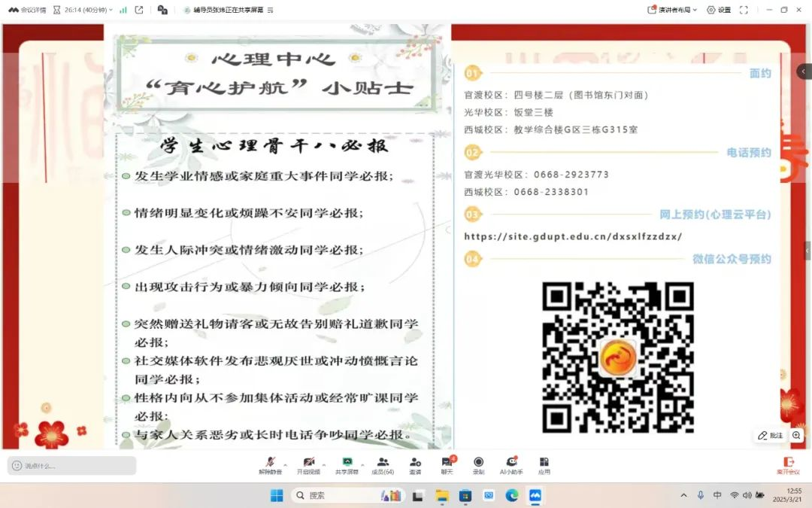Open the members list 成员(64)
The image size is (812, 508).
pyautogui.click(x=383, y=465)
